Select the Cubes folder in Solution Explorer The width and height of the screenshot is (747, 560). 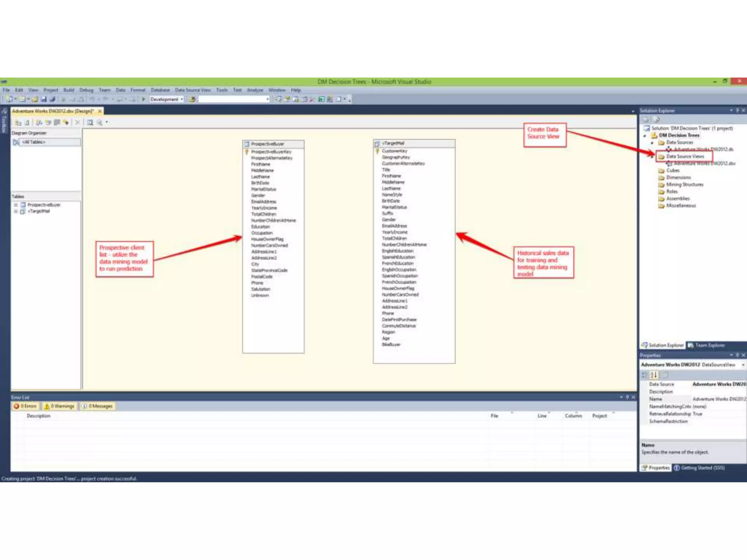coord(673,171)
